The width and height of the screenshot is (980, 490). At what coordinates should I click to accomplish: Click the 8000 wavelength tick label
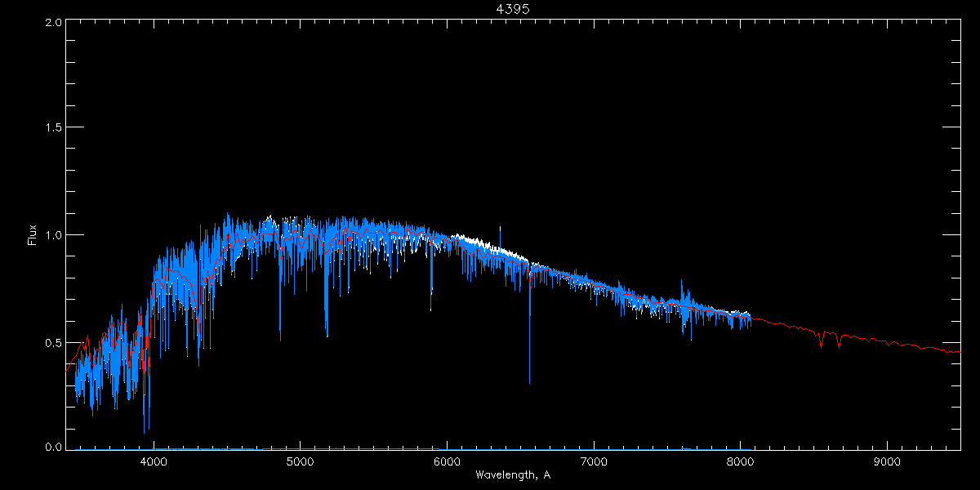(740, 462)
